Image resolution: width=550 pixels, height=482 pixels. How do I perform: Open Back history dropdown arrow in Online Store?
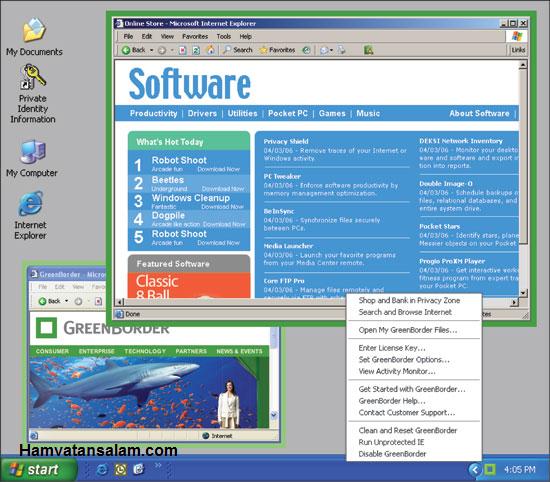(151, 50)
